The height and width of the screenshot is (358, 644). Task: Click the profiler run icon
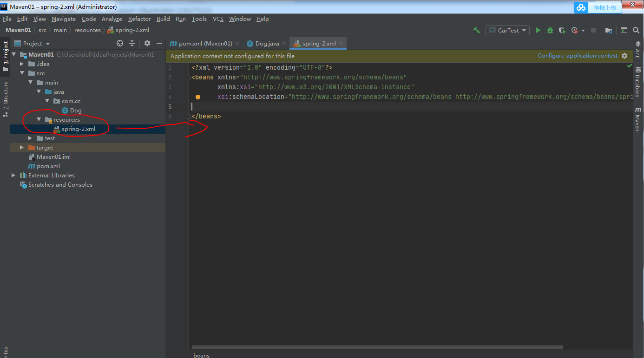[x=575, y=30]
